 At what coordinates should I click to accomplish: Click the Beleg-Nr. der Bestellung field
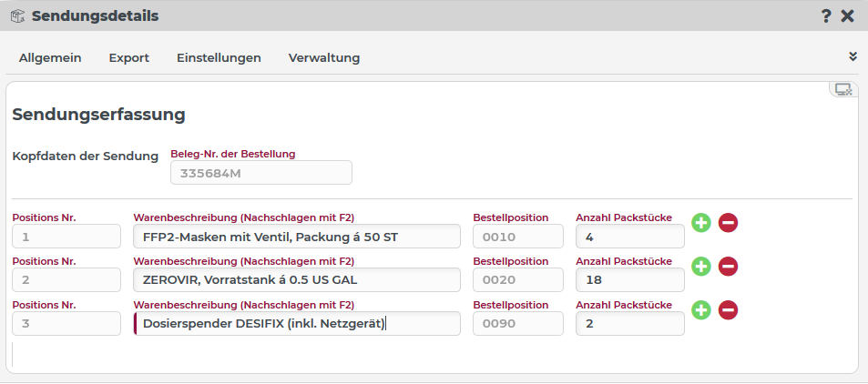(x=260, y=173)
